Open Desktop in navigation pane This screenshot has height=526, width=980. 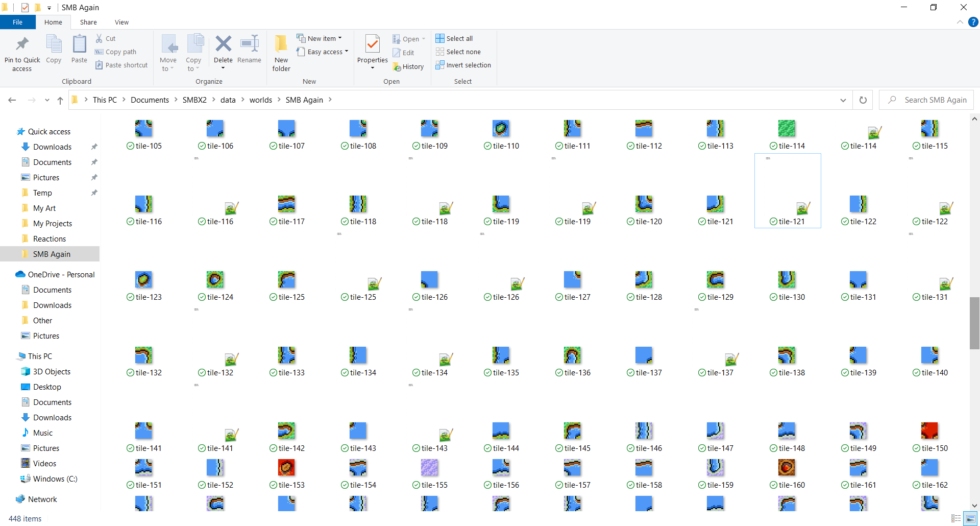(x=47, y=387)
